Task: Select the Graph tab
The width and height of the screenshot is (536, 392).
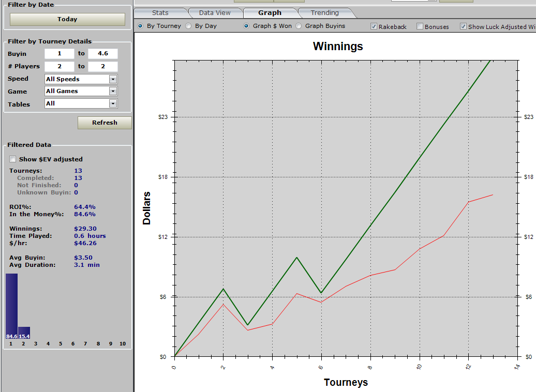Action: [270, 13]
